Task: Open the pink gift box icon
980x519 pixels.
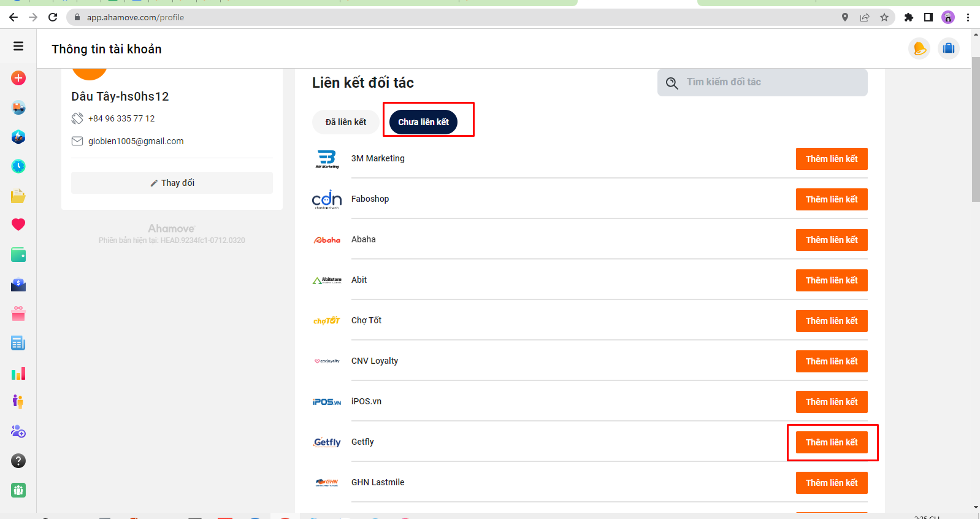Action: 18,313
